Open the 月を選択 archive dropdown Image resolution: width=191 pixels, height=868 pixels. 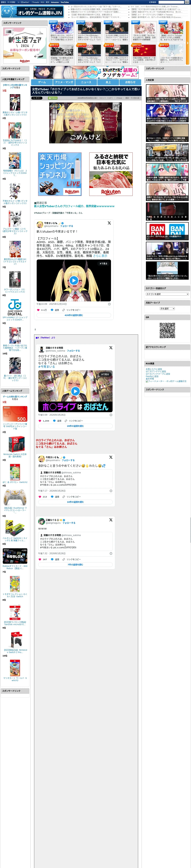point(167,309)
